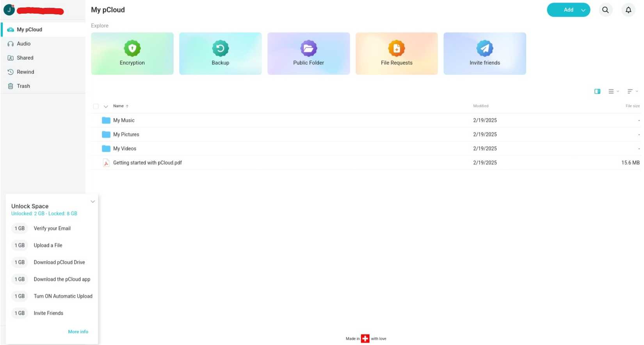The width and height of the screenshot is (644, 345).
Task: Click the account avatar with letter J
Action: (9, 10)
